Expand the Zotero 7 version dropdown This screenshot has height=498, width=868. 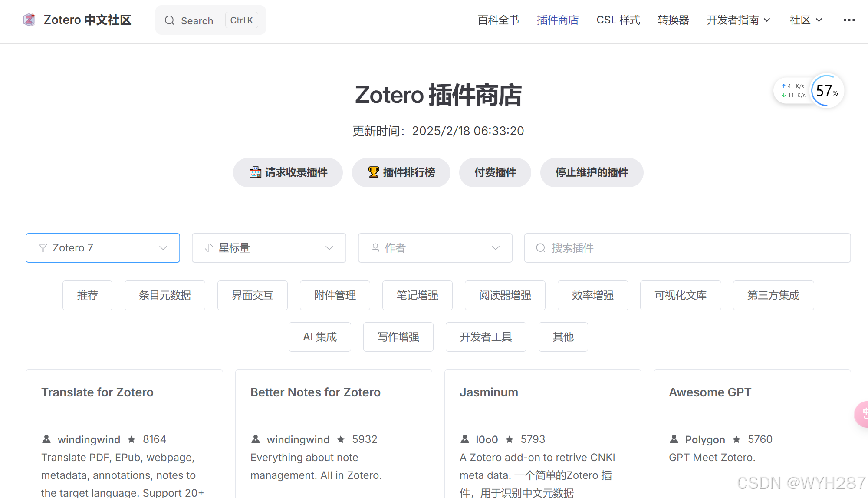point(103,248)
